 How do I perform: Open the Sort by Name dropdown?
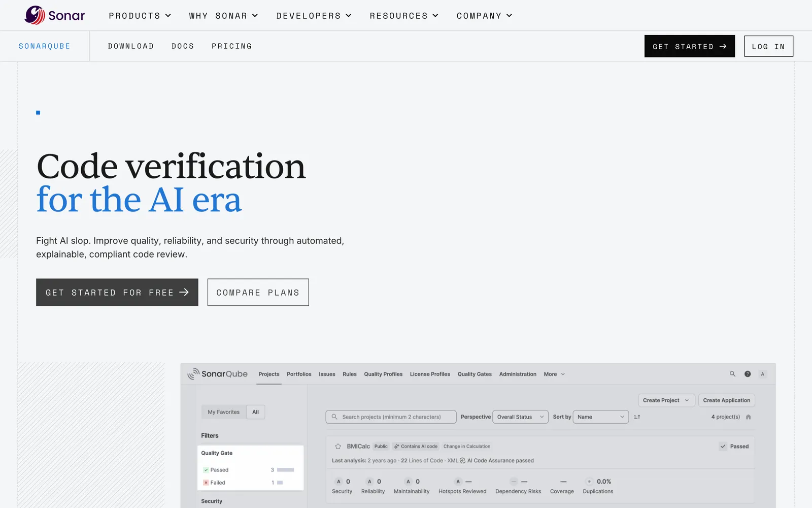click(x=601, y=417)
